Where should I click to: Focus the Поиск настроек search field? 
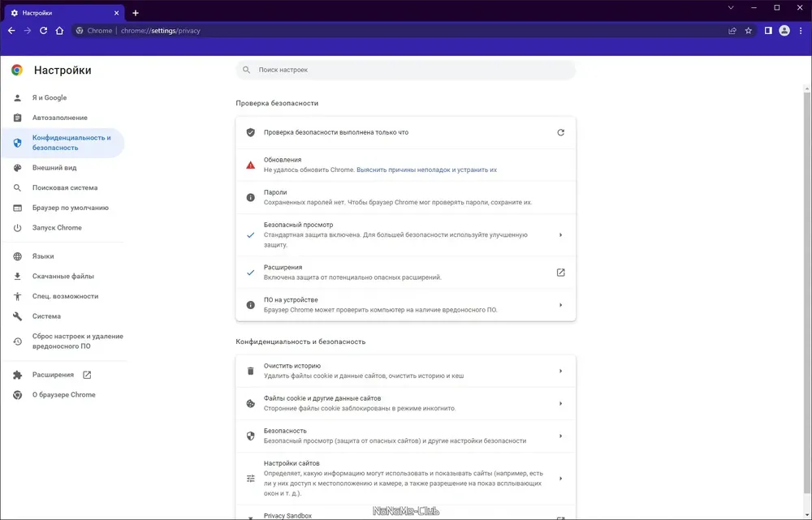[x=405, y=70]
